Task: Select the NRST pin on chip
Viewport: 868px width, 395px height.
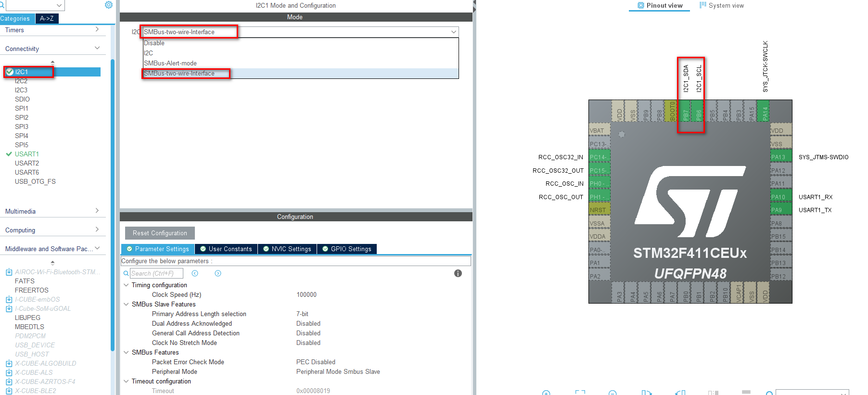Action: pos(600,210)
